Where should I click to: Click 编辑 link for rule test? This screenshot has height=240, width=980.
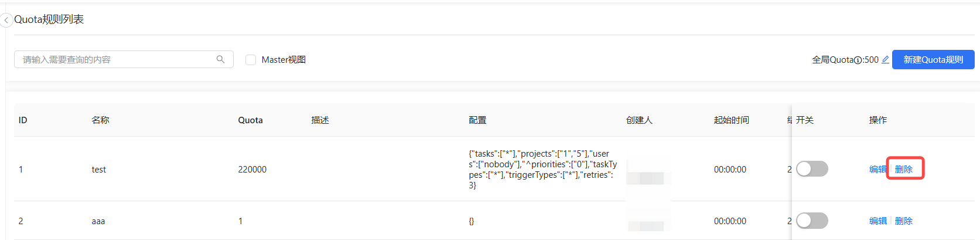pyautogui.click(x=877, y=170)
